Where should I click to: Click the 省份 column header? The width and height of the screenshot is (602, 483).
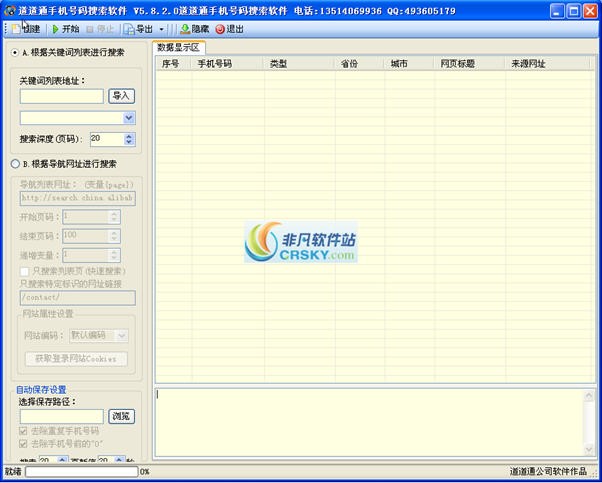pyautogui.click(x=359, y=64)
